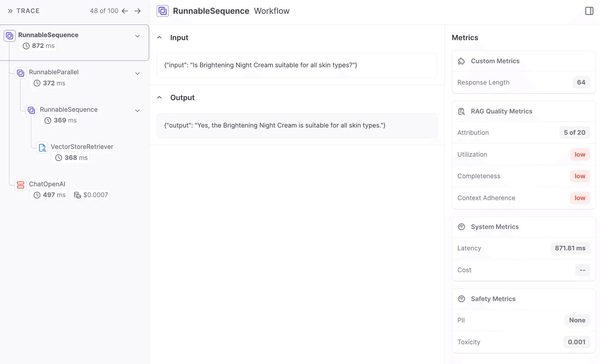Click the System Metrics gauge icon
The width and height of the screenshot is (600, 364).
click(461, 227)
